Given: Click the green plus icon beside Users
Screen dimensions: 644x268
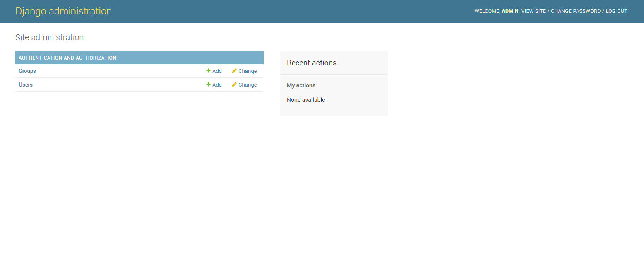Looking at the screenshot, I should (209, 85).
